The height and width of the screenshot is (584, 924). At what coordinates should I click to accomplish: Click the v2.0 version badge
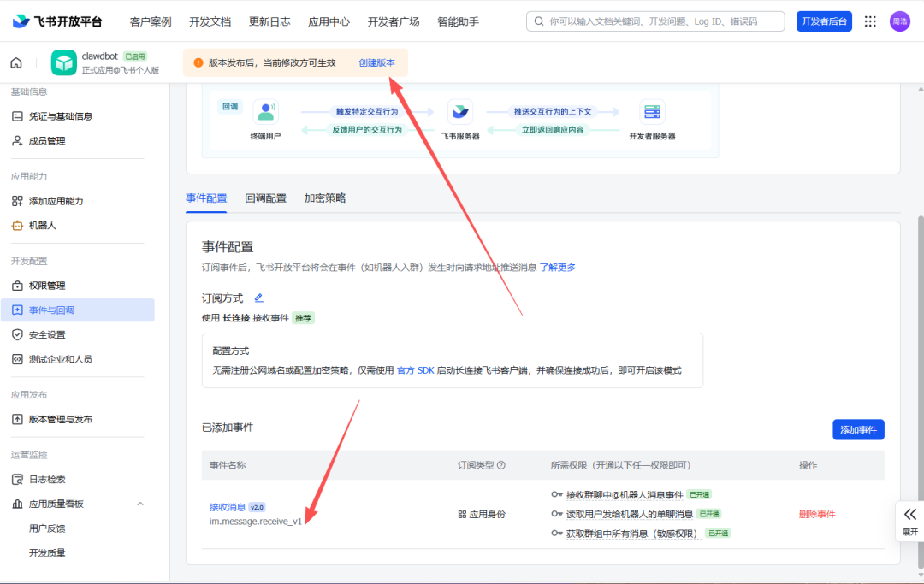[257, 507]
